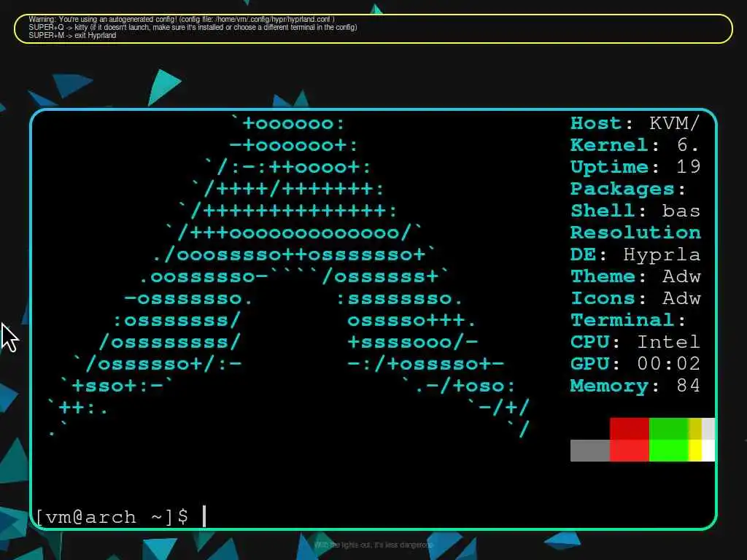Click the wallpaper caption about lights out

(x=373, y=545)
